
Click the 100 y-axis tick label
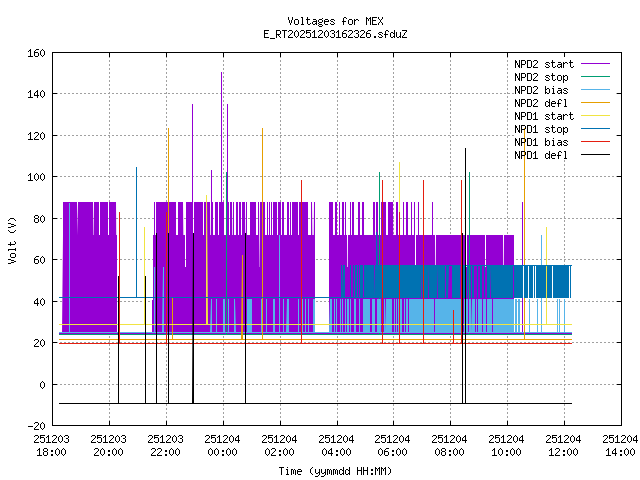click(x=35, y=177)
